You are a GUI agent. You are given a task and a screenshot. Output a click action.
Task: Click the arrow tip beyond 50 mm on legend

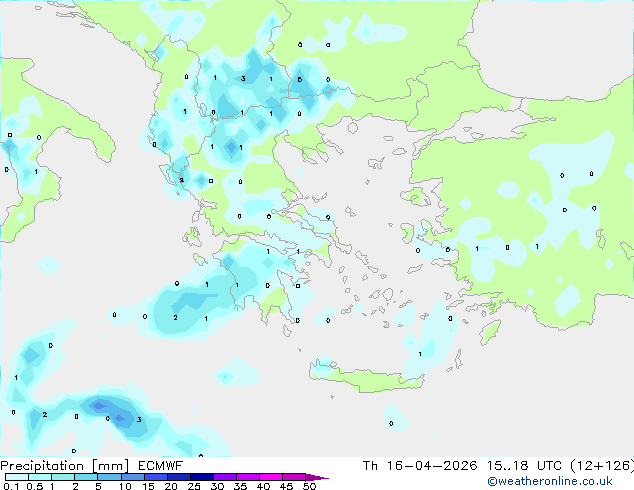point(317,477)
